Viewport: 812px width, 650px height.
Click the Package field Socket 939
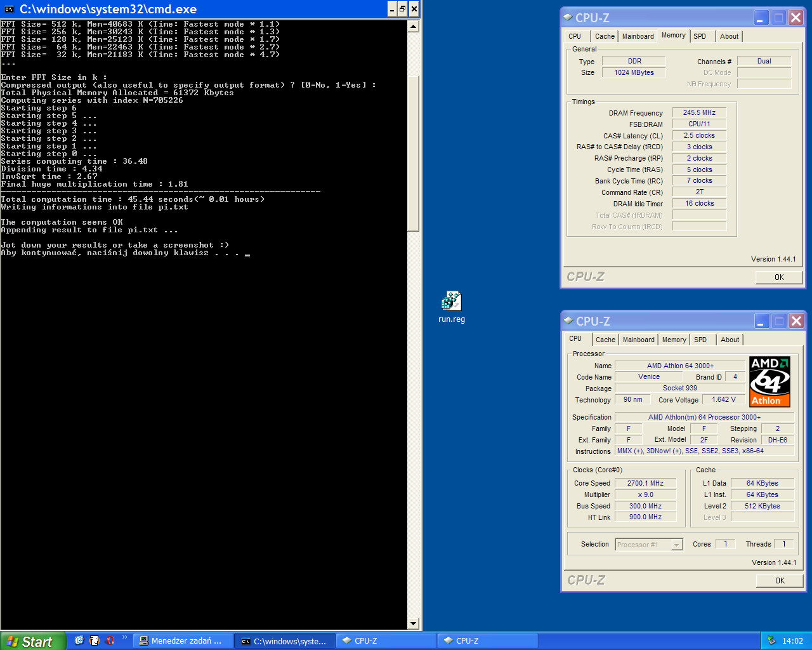680,388
